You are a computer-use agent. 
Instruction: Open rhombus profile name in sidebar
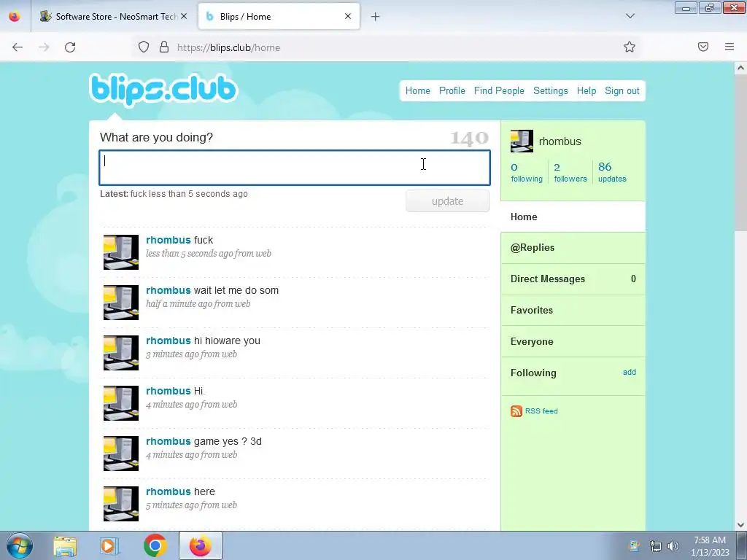[560, 141]
